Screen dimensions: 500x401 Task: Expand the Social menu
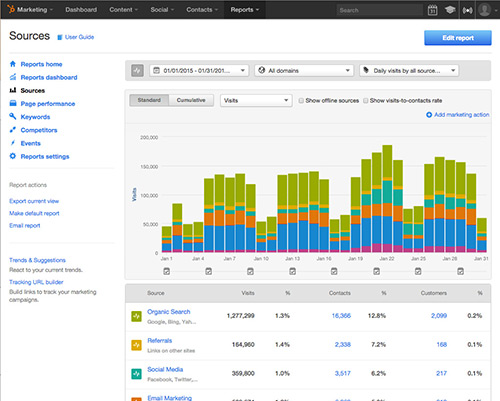pos(162,10)
